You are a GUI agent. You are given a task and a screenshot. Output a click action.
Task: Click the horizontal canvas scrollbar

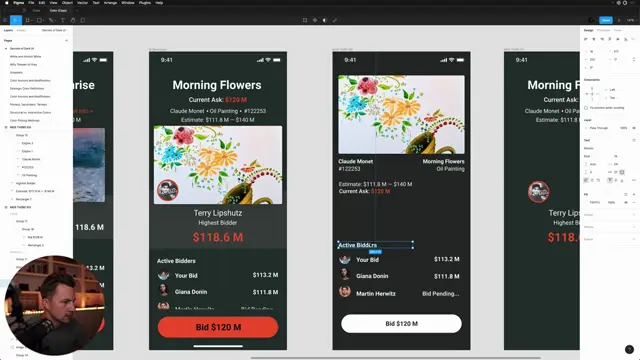pyautogui.click(x=396, y=358)
